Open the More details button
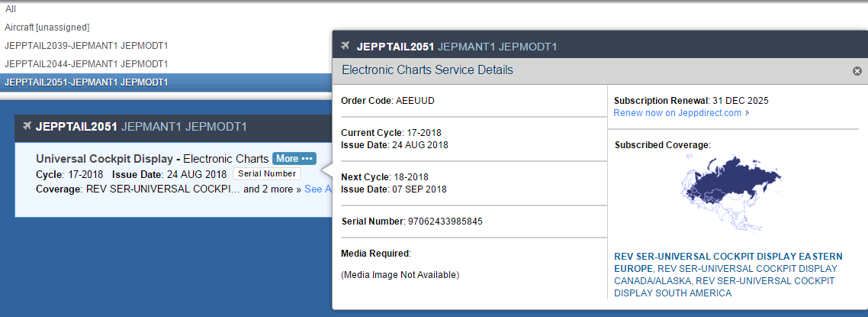The image size is (868, 317). coord(294,159)
